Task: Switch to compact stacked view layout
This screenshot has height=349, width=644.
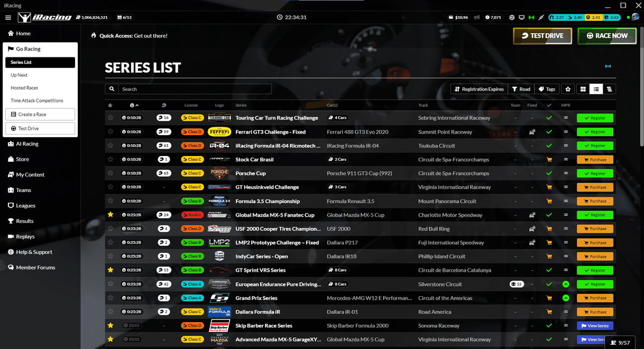Action: (x=610, y=89)
